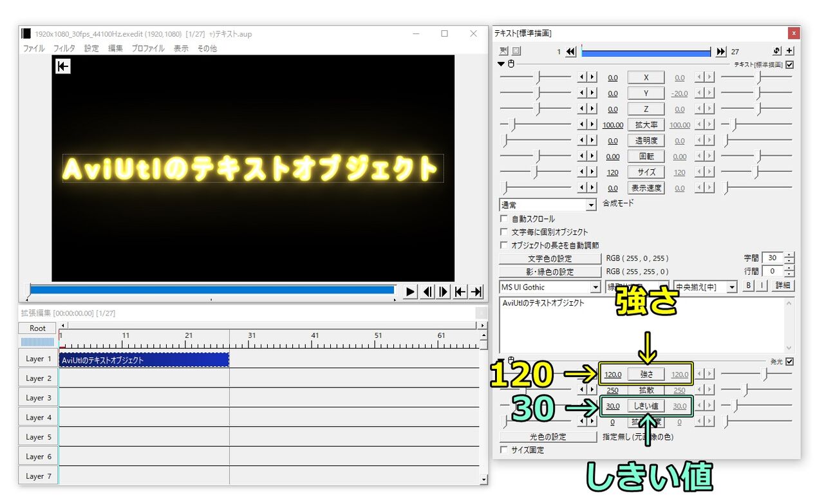The height and width of the screenshot is (504, 824).
Task: Open the フィルタ menu
Action: [64, 48]
